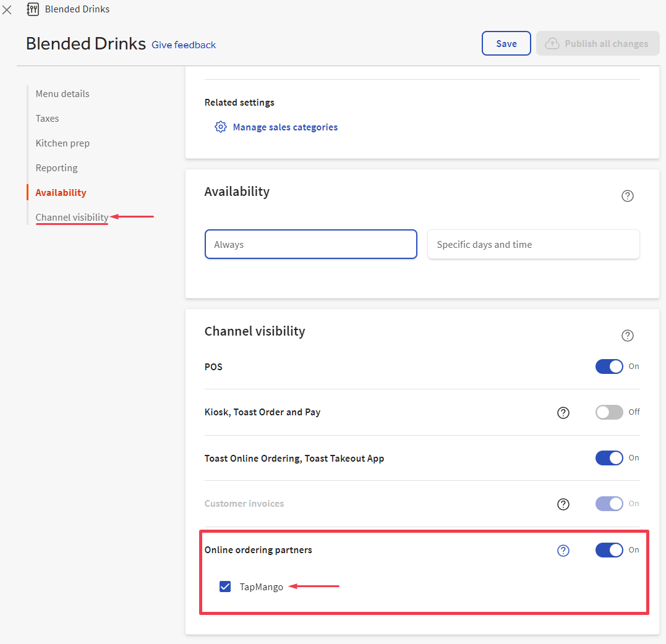Open Manage sales categories link
Screen dimensions: 666x644
tap(285, 127)
